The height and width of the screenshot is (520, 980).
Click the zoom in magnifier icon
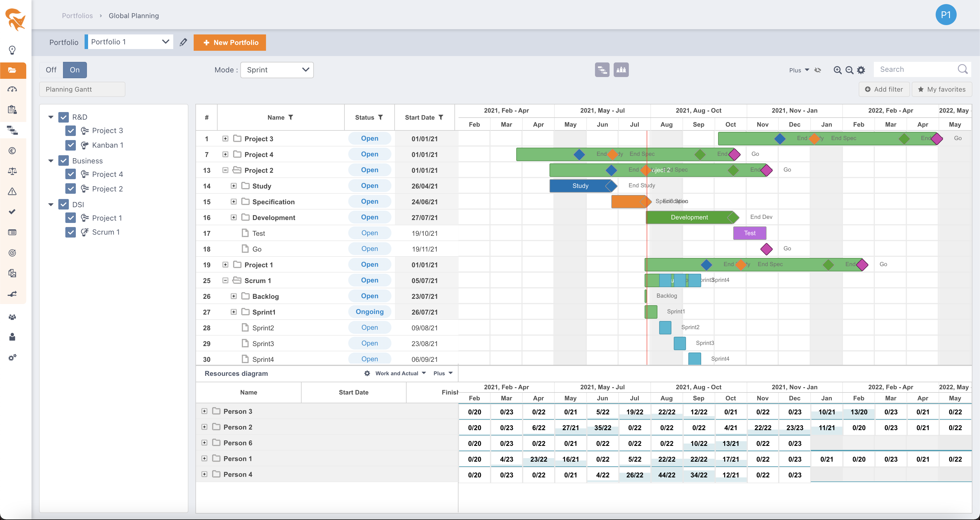point(837,70)
